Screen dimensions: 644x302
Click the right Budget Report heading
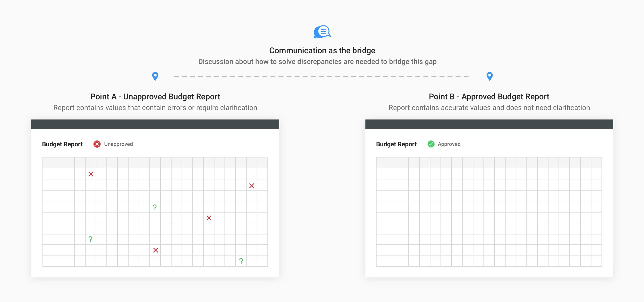[396, 144]
